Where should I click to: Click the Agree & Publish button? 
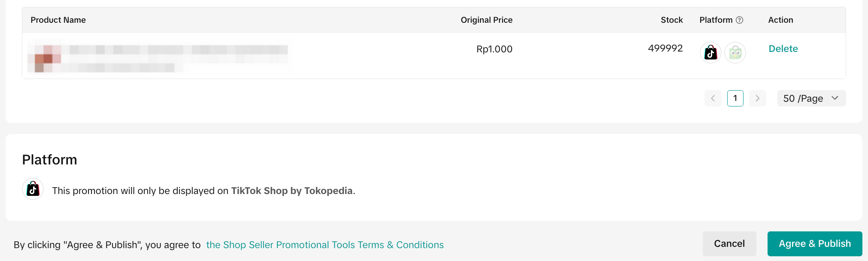[814, 244]
